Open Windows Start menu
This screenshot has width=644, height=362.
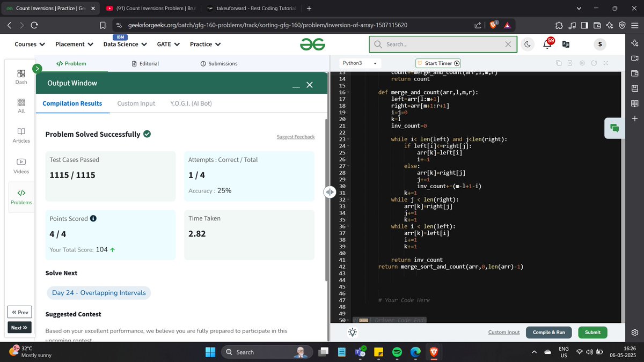tap(210, 352)
